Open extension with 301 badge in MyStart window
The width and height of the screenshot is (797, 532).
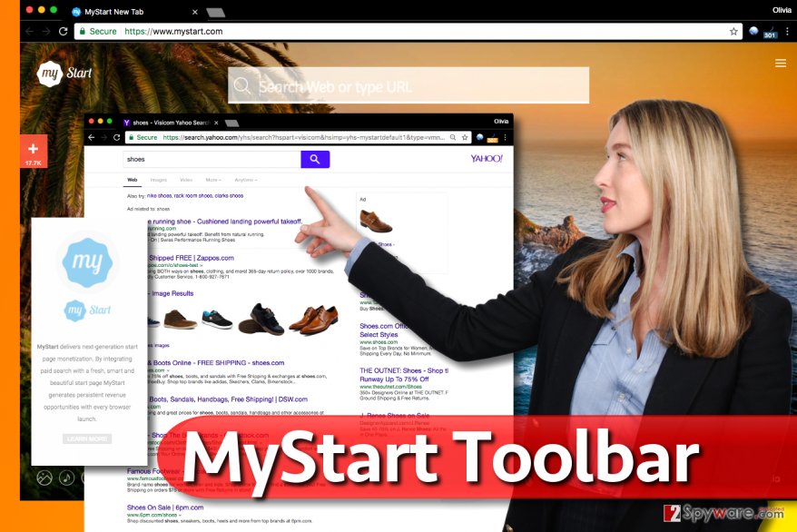(770, 33)
